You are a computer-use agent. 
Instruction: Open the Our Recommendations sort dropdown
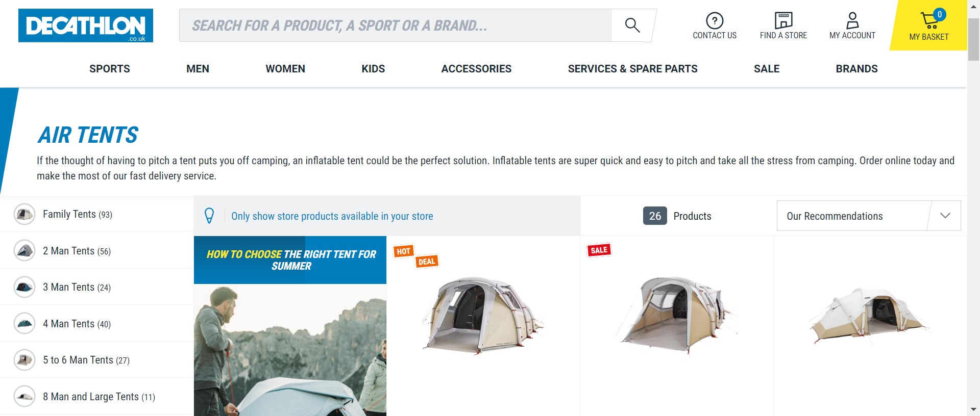[868, 216]
